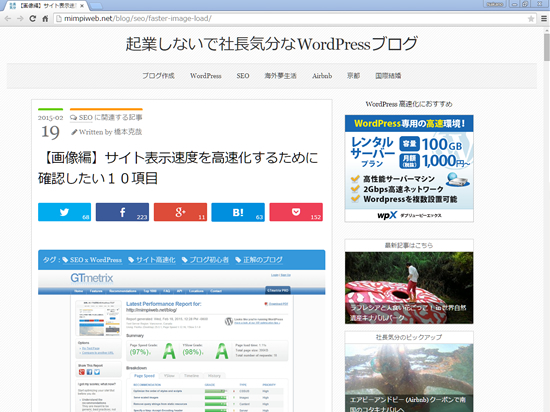
Task: Open a new tab beside the current tab
Action: click(x=96, y=6)
